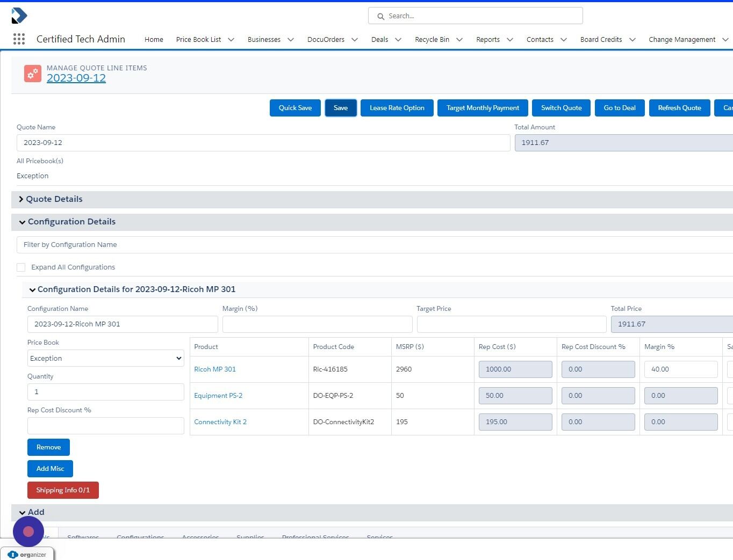Collapse the Configuration Details section
733x560 pixels.
(22, 222)
